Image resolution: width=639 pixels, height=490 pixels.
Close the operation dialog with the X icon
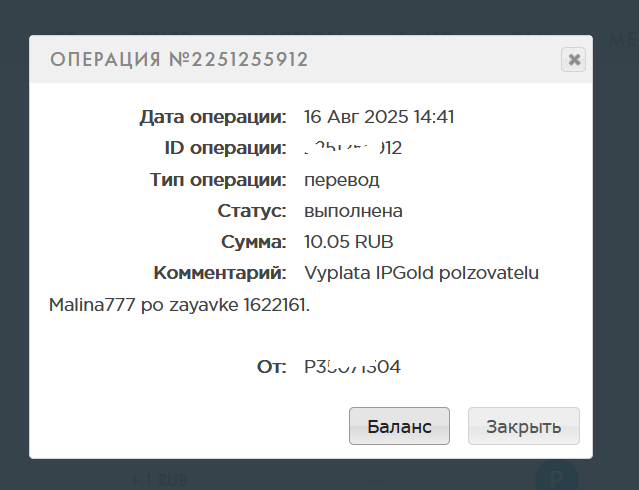coord(574,60)
